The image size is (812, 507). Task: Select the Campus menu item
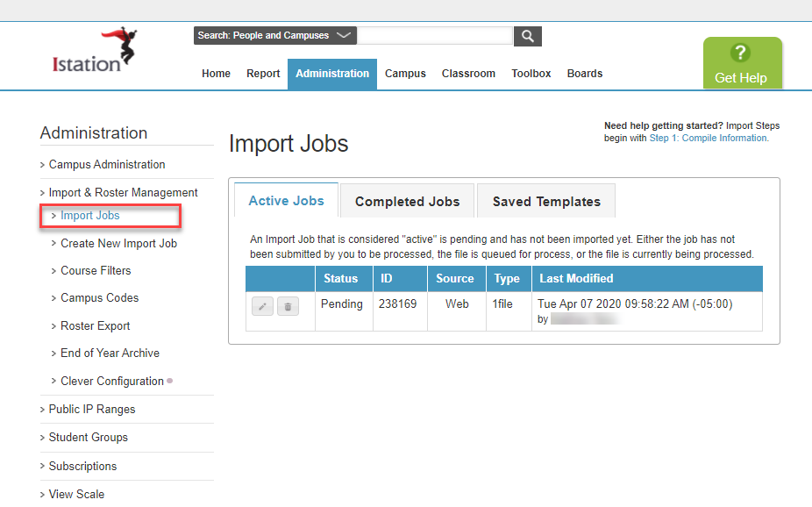point(405,74)
